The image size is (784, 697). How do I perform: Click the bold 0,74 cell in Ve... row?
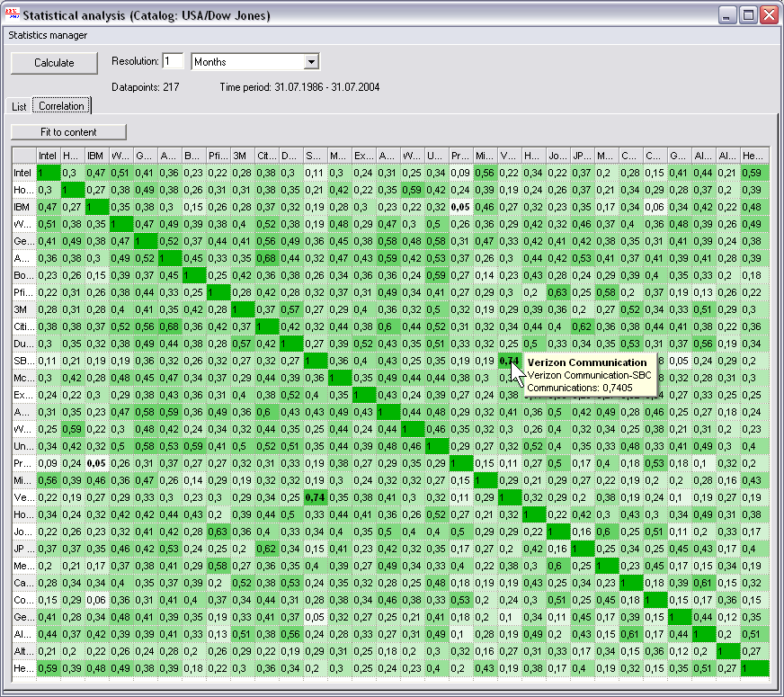316,496
